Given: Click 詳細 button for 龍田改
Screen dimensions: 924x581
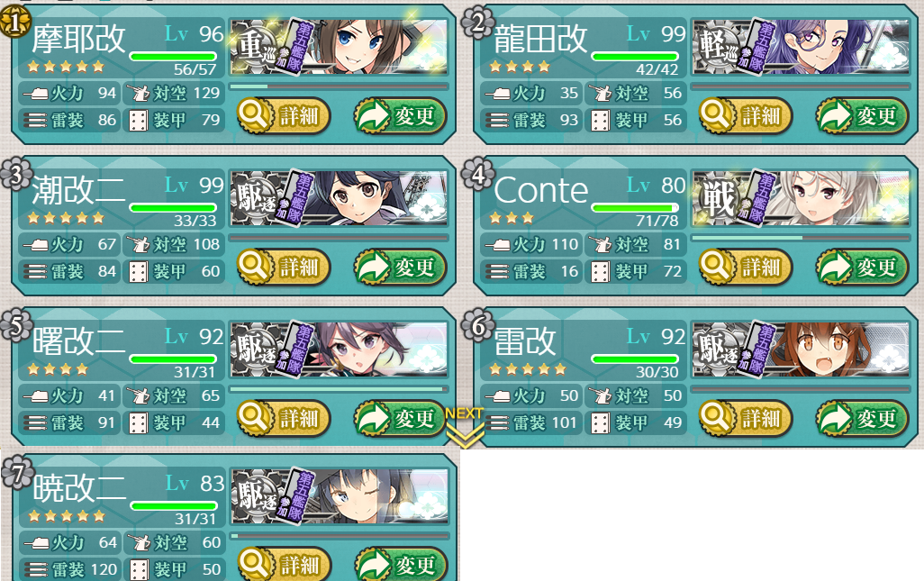Looking at the screenshot, I should (746, 115).
